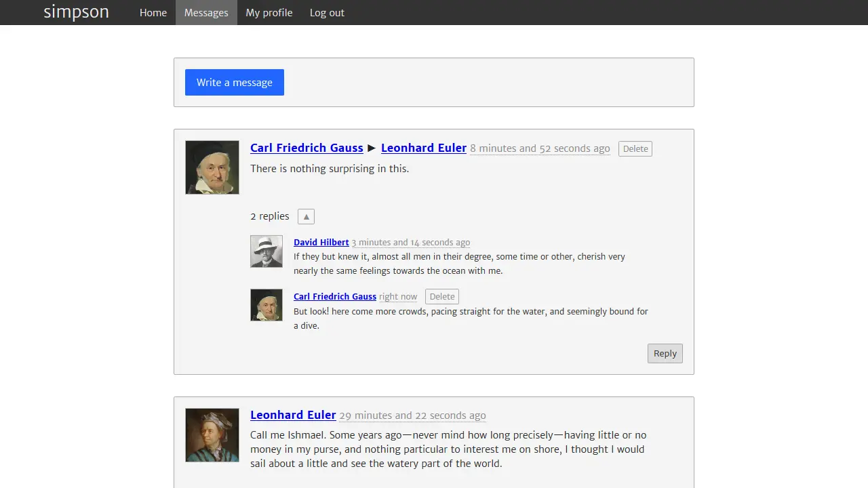Screen dimensions: 868x488
Task: Click Gauss's small avatar in the reply
Action: (x=267, y=305)
